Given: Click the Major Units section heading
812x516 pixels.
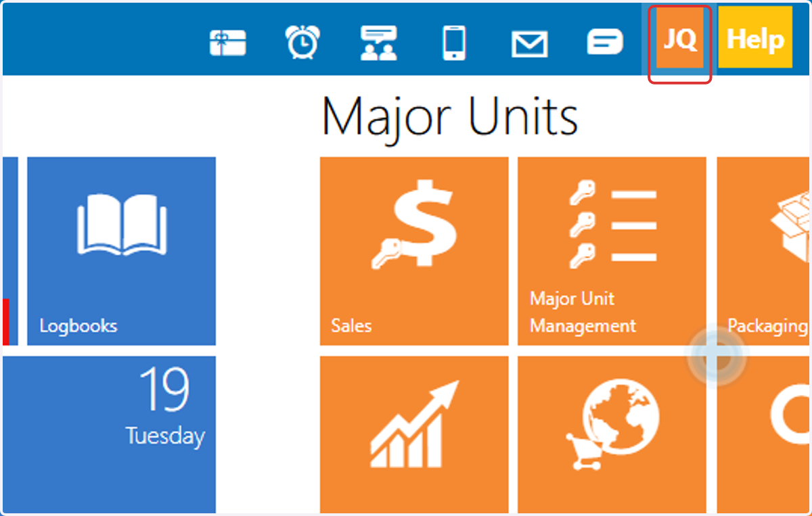Looking at the screenshot, I should [x=450, y=116].
